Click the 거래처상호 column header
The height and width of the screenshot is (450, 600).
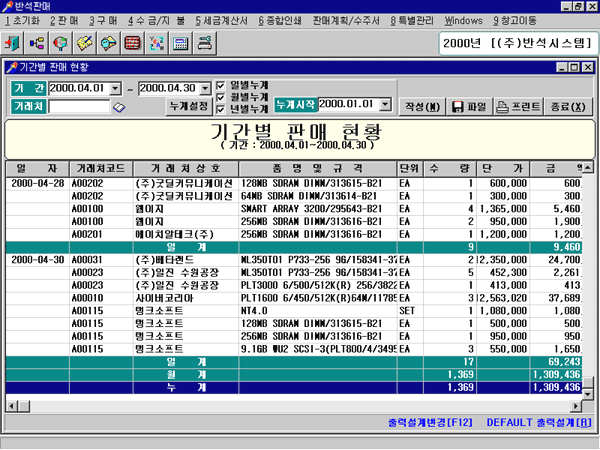[x=186, y=168]
